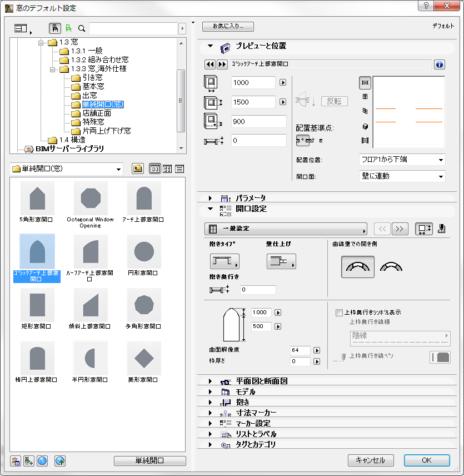The height and width of the screenshot is (476, 464).
Task: Click the pipette icon beside dimension toggle
Action: 442,229
